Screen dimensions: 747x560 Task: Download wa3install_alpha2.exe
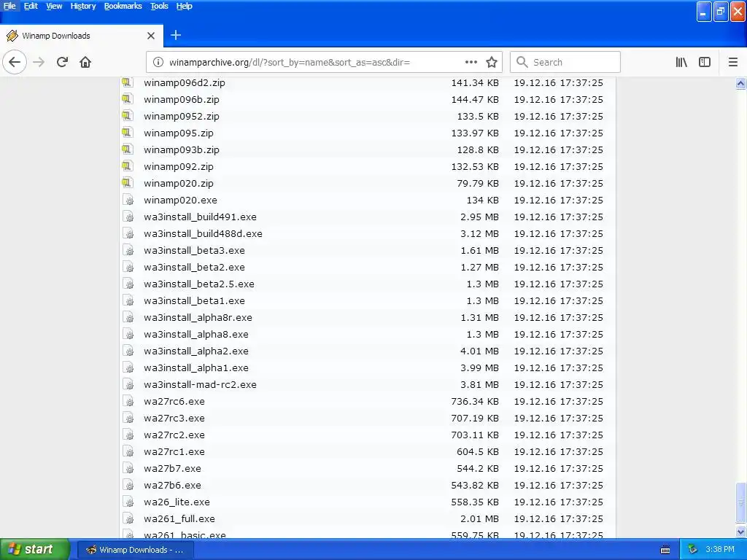pos(196,351)
